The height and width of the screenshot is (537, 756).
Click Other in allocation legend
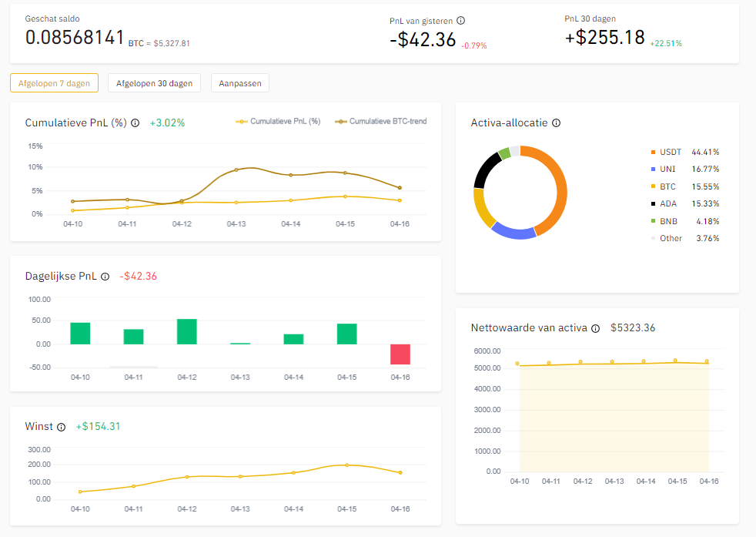(x=670, y=238)
